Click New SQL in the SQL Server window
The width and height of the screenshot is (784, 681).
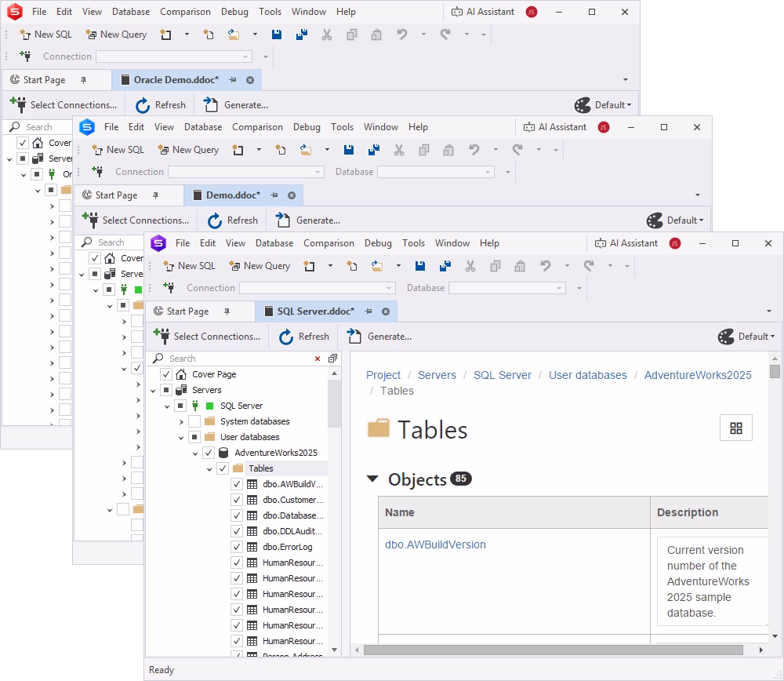[x=190, y=266]
